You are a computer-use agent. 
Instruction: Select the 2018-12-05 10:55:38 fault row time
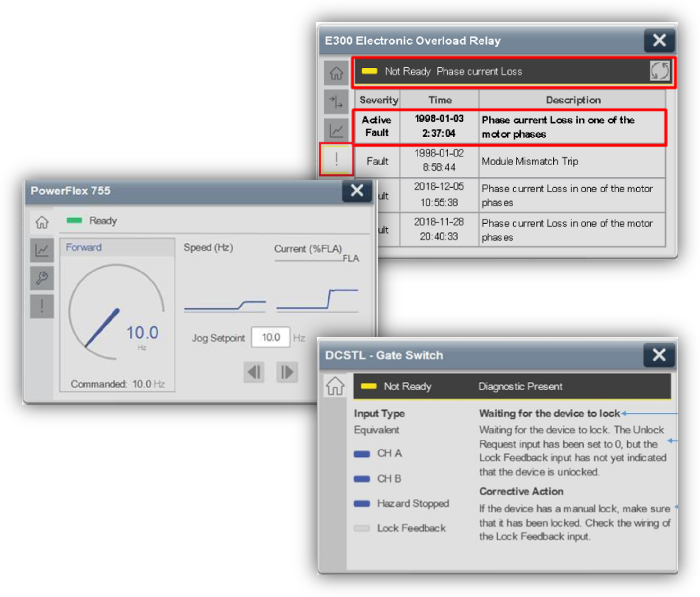tap(439, 195)
